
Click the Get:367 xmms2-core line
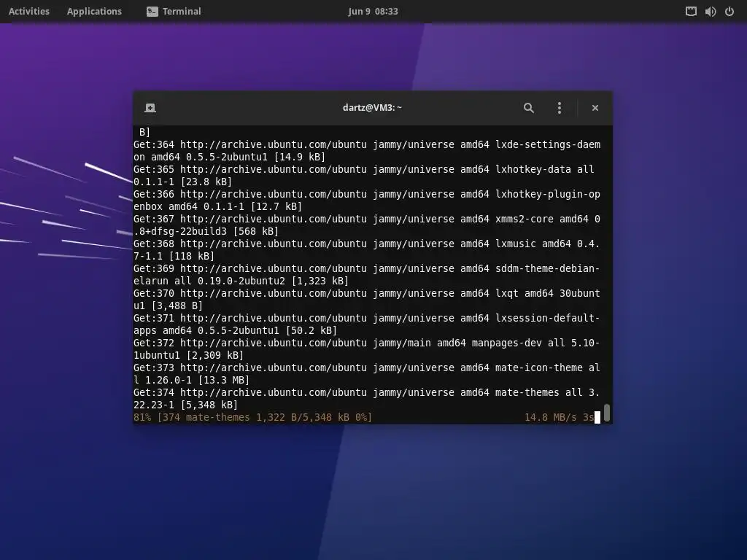pyautogui.click(x=367, y=225)
